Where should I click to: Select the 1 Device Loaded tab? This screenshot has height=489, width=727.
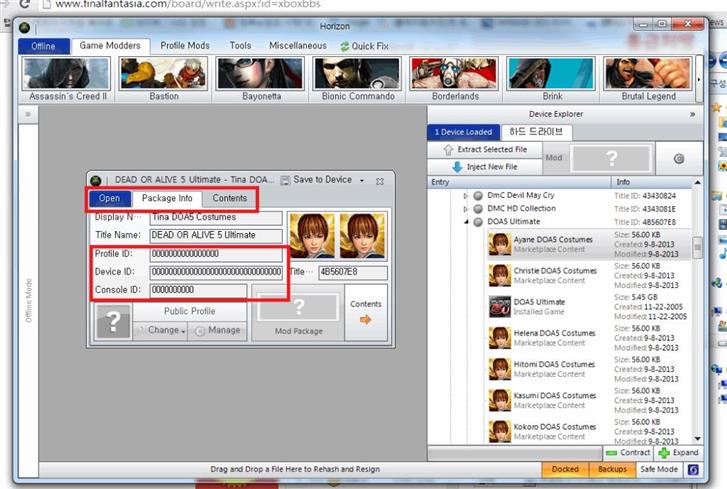click(x=463, y=132)
